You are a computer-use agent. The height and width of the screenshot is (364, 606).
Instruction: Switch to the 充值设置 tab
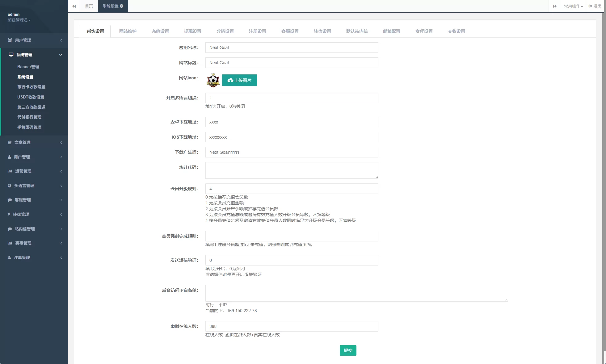(x=160, y=31)
